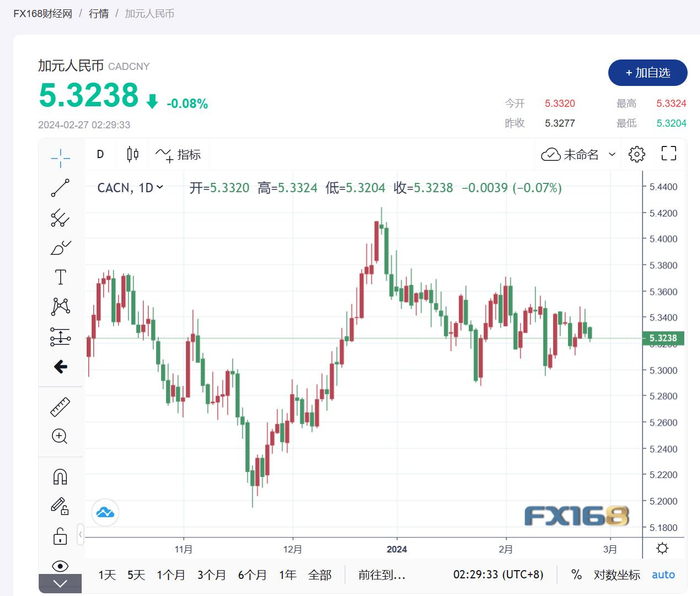Expand the CACN, 1D symbol dropdown

159,188
